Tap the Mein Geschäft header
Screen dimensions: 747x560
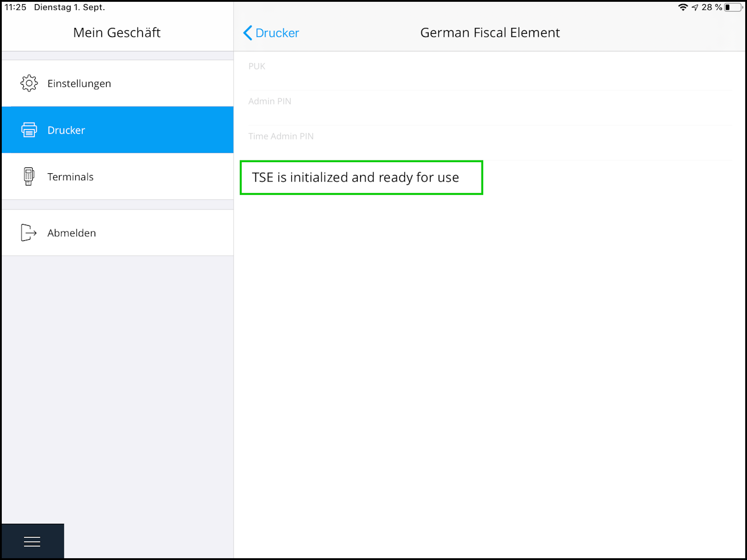coord(117,33)
